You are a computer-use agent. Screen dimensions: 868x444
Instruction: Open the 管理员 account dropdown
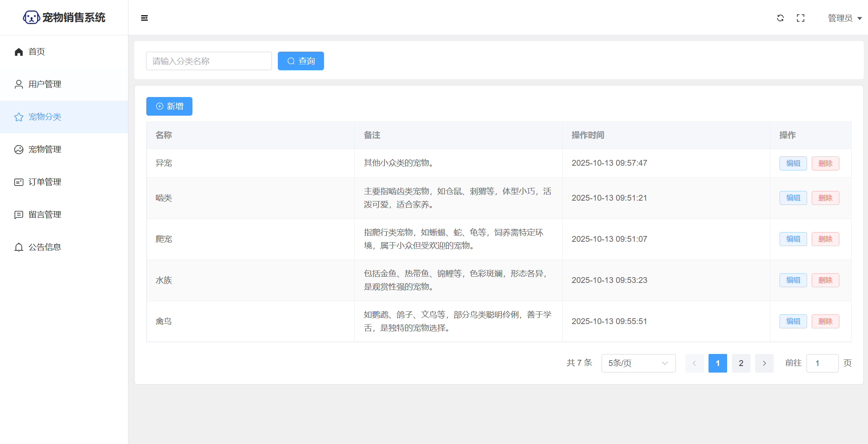[x=844, y=18]
